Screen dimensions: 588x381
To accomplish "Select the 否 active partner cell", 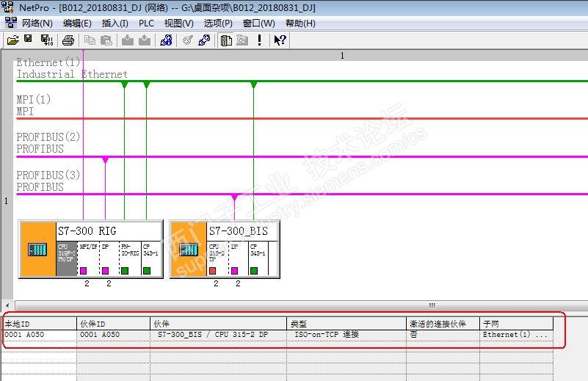I will pos(443,335).
